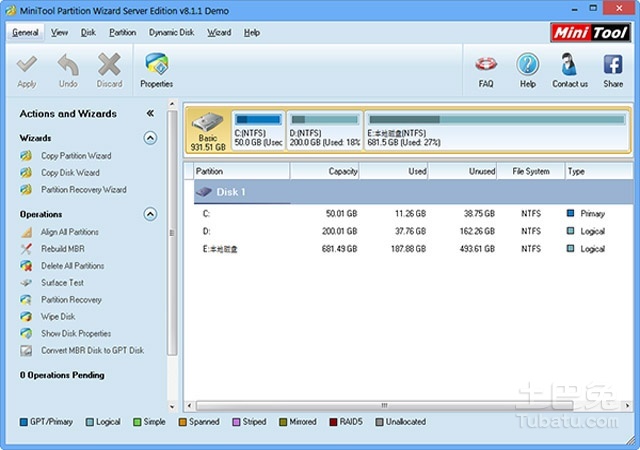Click the 37.76 GB used cell
The height and width of the screenshot is (450, 640).
[x=410, y=231]
